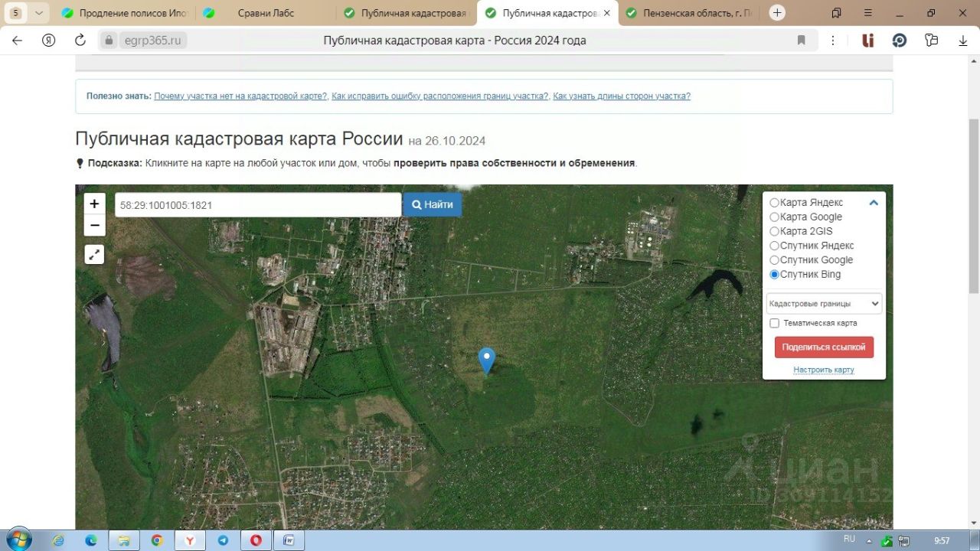
Task: Open Microsoft Word from the taskbar
Action: [x=289, y=540]
